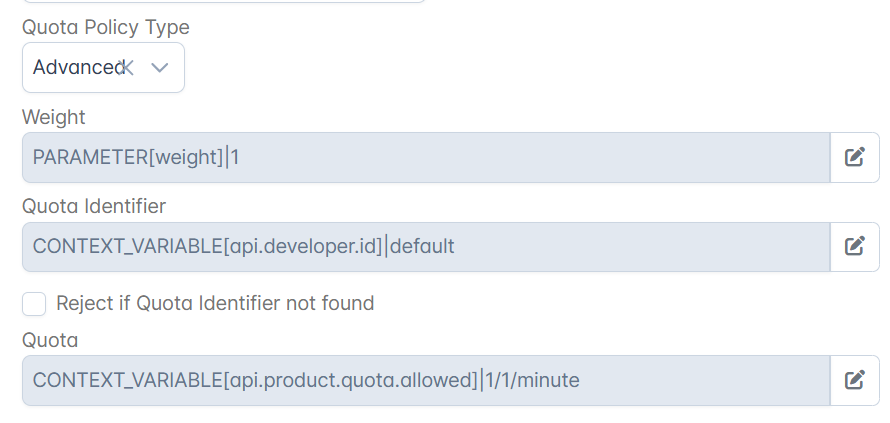Image resolution: width=890 pixels, height=423 pixels.
Task: Click the "1/1/minute" fallback value in Quota
Action: (532, 380)
